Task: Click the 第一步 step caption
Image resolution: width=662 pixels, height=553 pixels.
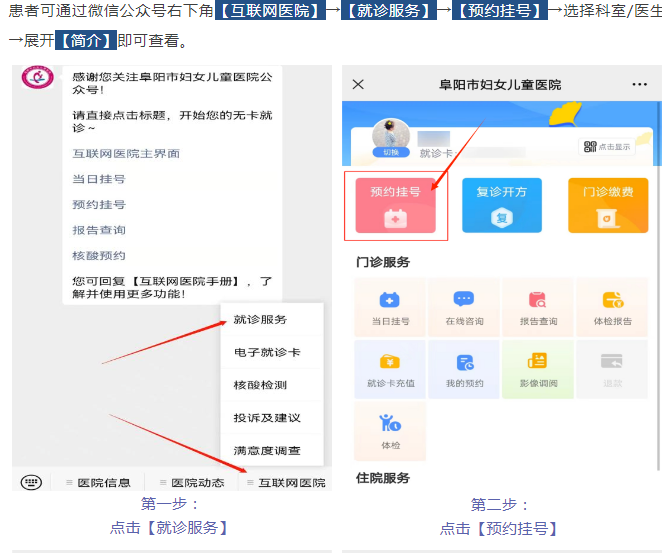Action: (169, 504)
